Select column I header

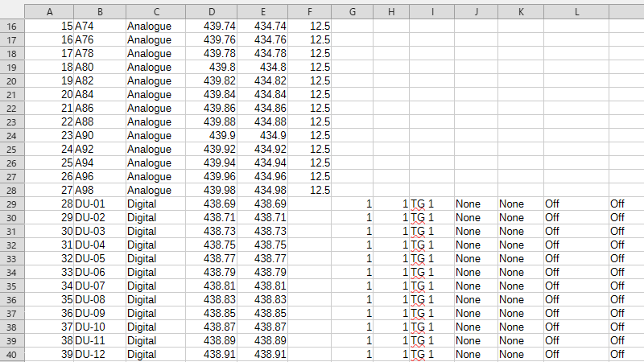432,11
